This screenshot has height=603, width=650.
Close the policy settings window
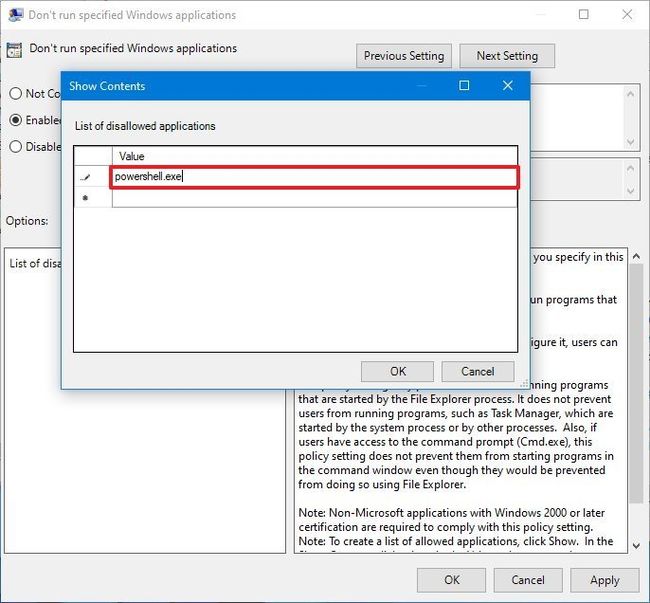[627, 15]
